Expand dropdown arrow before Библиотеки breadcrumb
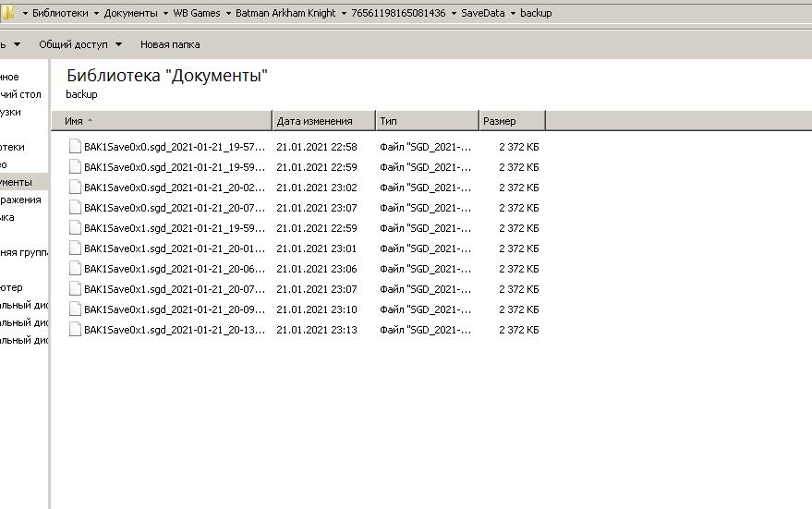The image size is (812, 509). [25, 14]
